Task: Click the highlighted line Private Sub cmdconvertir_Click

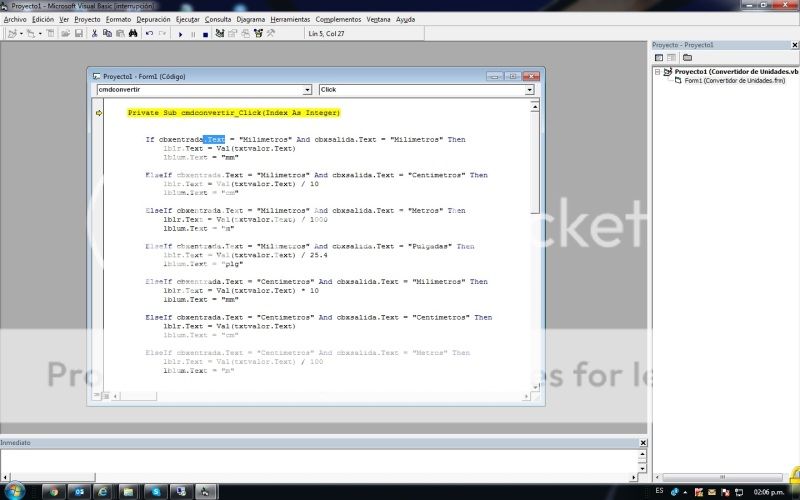Action: point(234,113)
